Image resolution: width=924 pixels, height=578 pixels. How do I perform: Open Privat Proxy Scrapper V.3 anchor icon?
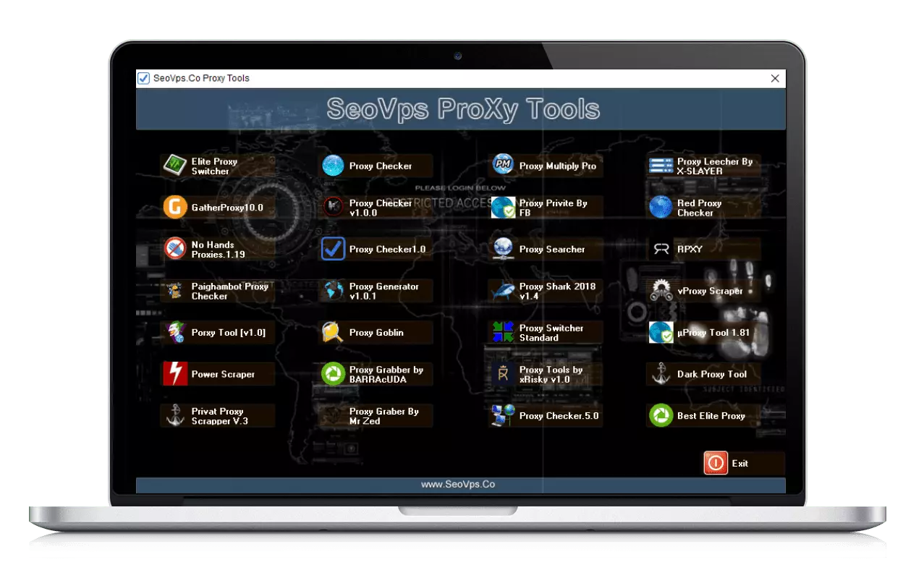pyautogui.click(x=174, y=416)
